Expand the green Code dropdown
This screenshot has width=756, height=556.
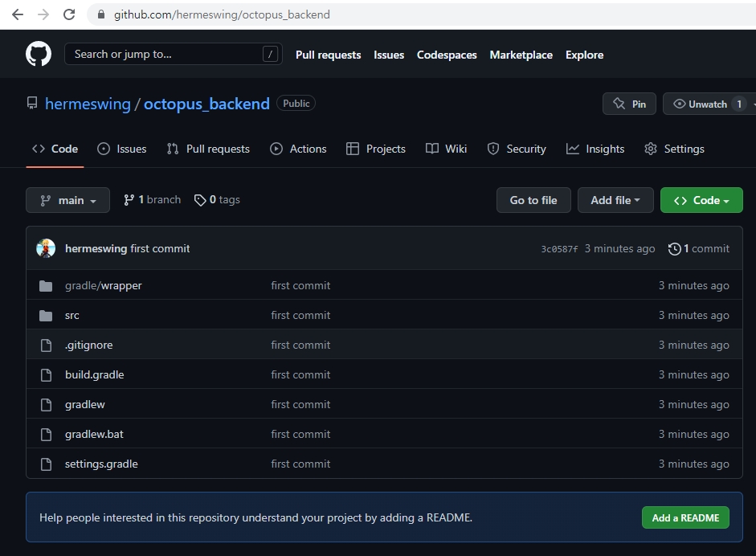coord(701,200)
